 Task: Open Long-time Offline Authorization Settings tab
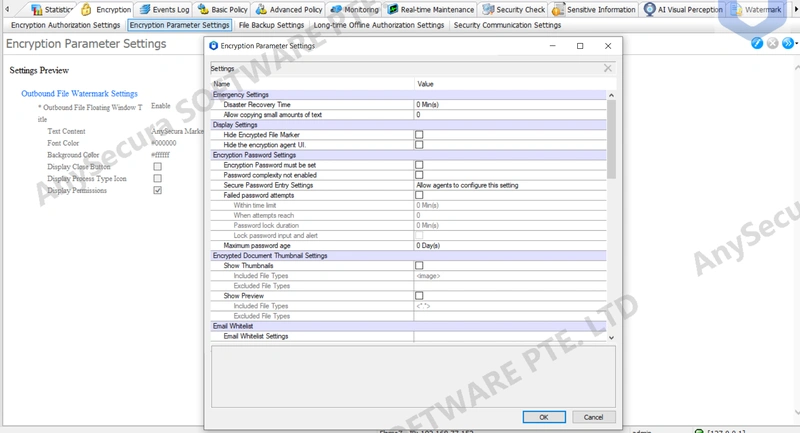379,25
